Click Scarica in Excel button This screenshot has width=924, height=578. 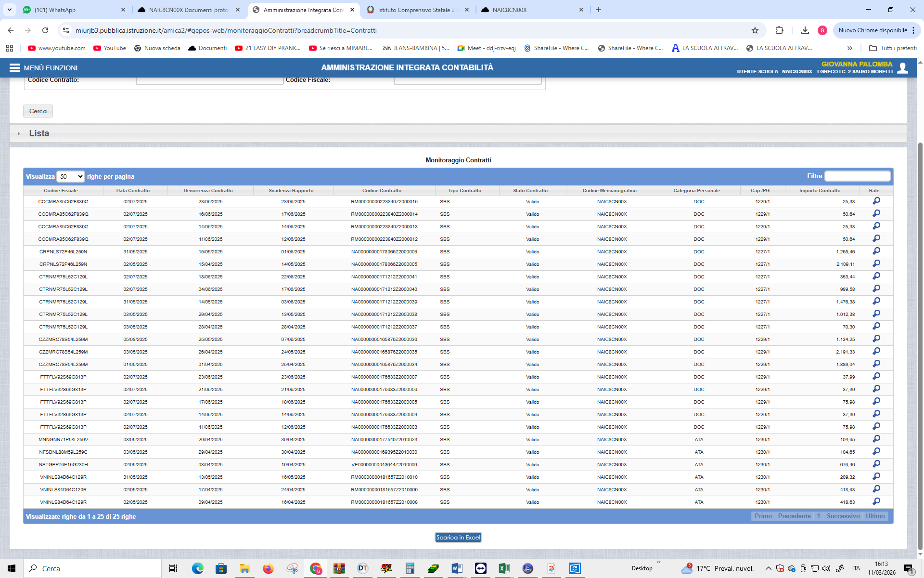tap(458, 538)
